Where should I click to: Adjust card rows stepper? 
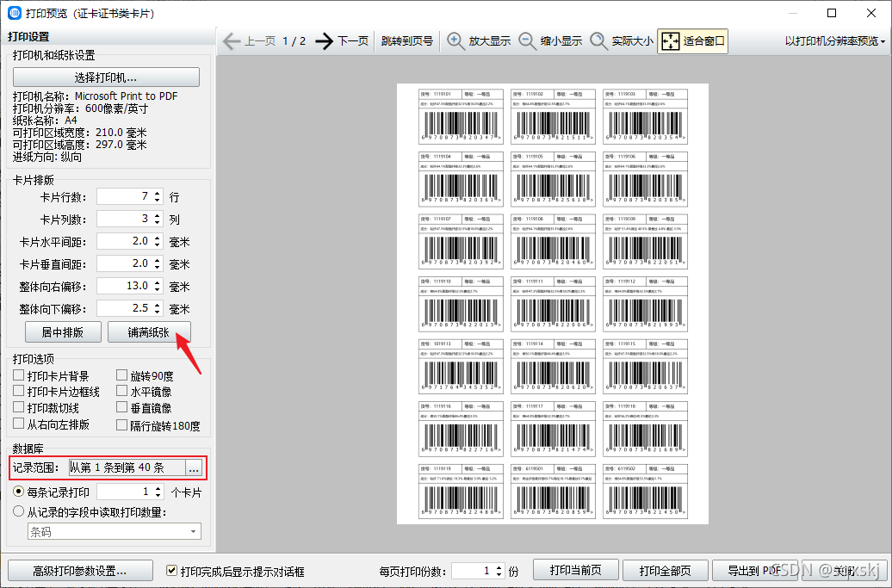pos(158,197)
